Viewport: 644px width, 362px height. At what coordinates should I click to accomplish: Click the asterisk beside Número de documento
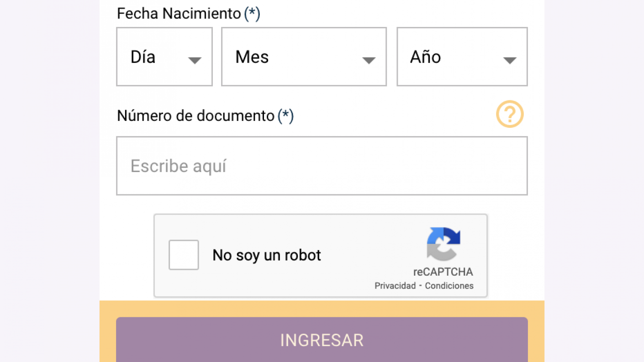pyautogui.click(x=285, y=116)
